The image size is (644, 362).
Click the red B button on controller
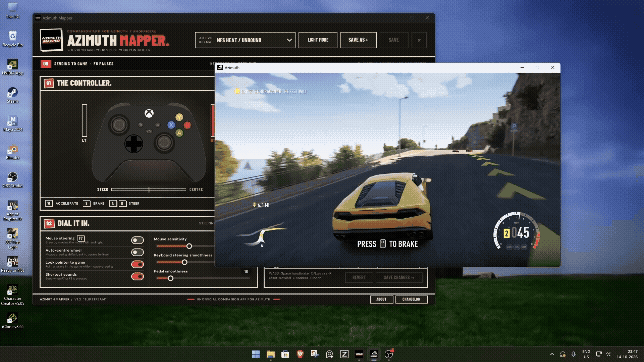187,125
